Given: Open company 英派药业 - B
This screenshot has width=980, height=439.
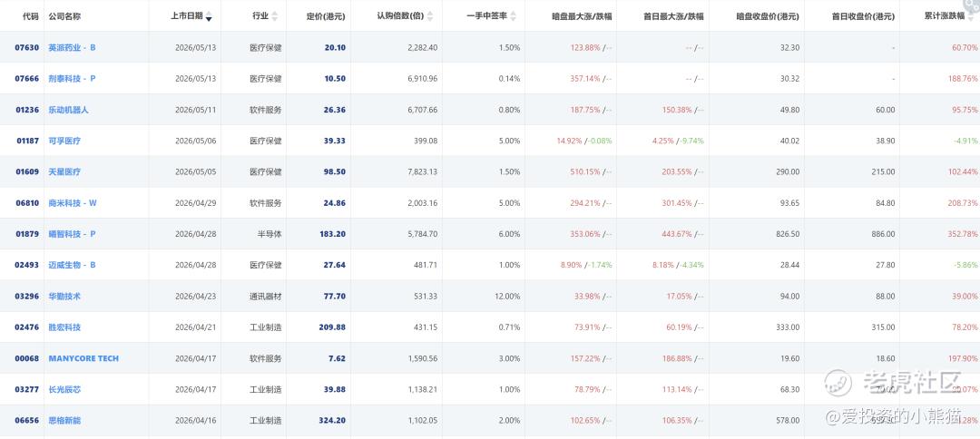Looking at the screenshot, I should [x=72, y=47].
